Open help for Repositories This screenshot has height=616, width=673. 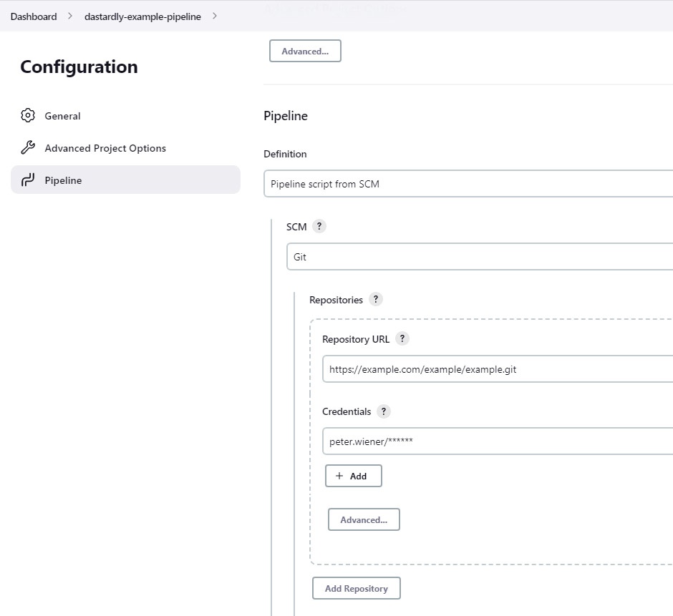376,299
